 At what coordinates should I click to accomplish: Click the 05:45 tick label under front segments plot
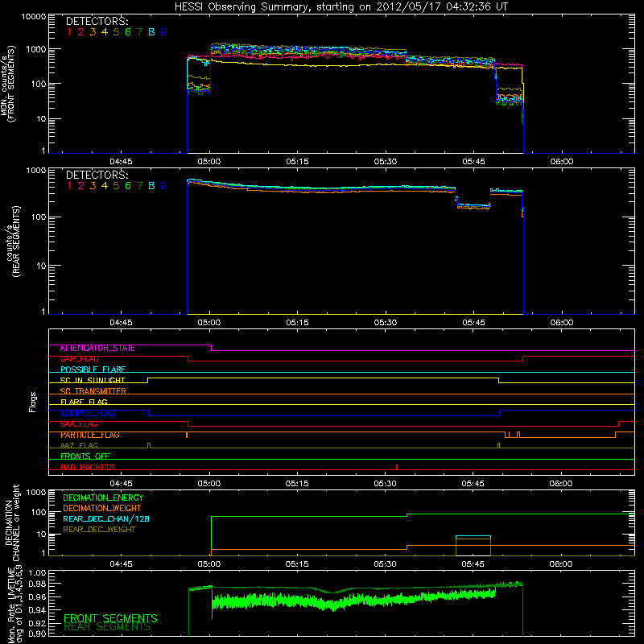(x=473, y=162)
